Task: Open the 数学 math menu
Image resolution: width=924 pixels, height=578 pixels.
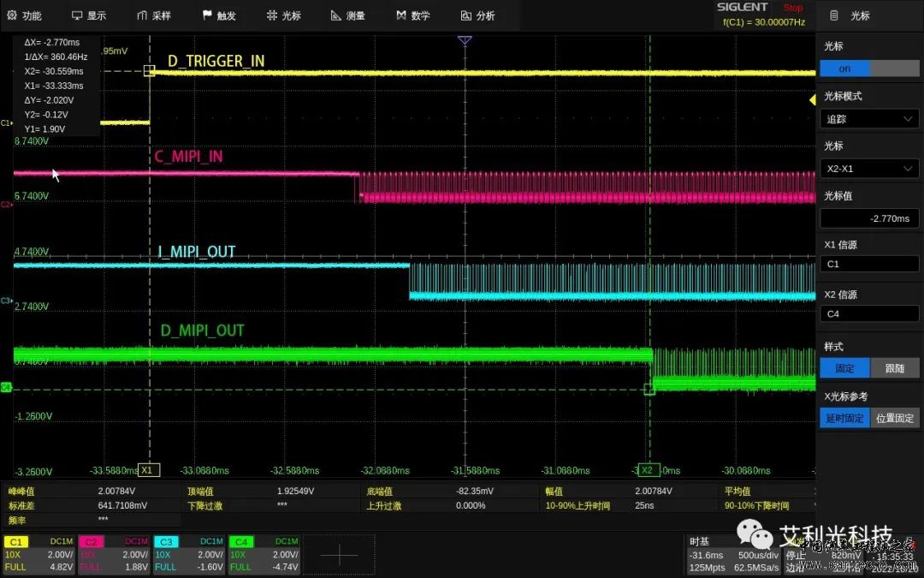Action: [412, 16]
